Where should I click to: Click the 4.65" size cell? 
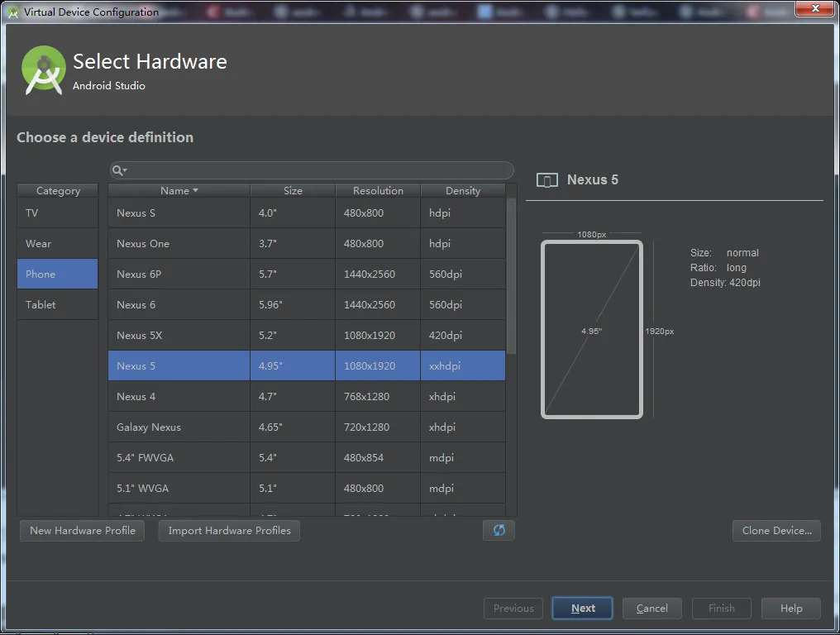[x=293, y=427]
